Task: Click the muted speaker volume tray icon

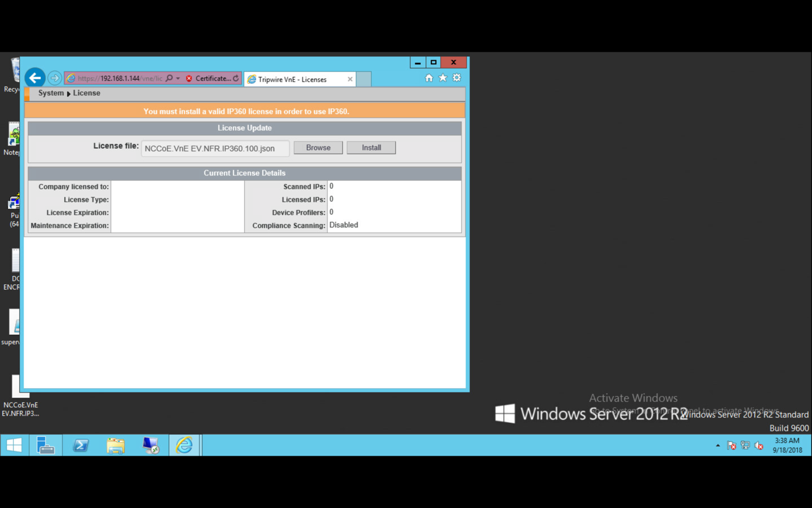Action: [x=759, y=446]
